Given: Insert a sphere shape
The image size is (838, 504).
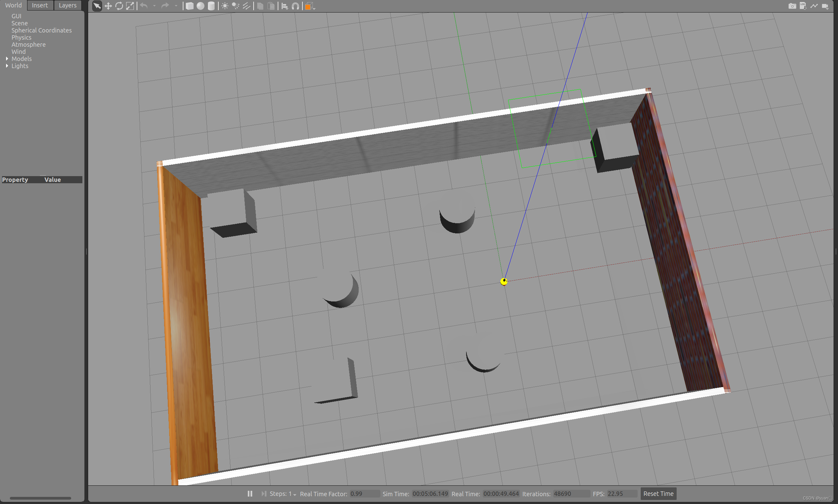Looking at the screenshot, I should 200,6.
